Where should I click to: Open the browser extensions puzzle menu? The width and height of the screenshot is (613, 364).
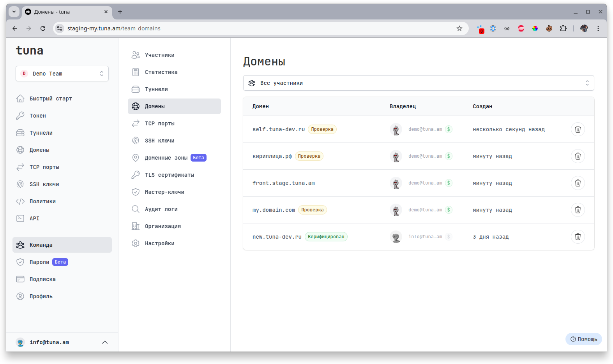pyautogui.click(x=563, y=28)
